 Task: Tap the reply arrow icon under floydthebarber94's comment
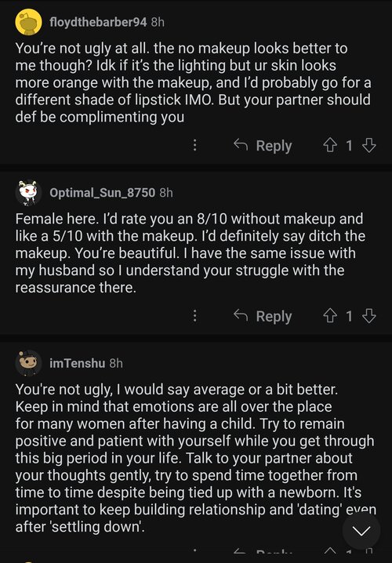coord(241,145)
